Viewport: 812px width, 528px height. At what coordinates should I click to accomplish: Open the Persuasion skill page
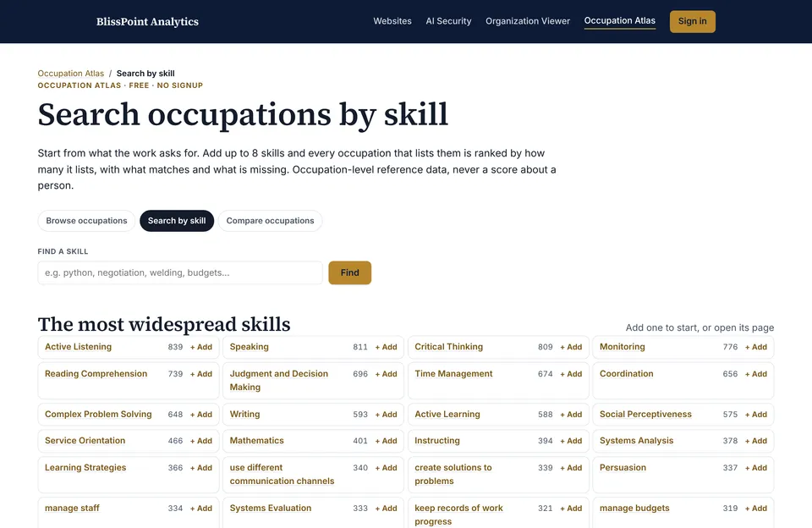623,467
